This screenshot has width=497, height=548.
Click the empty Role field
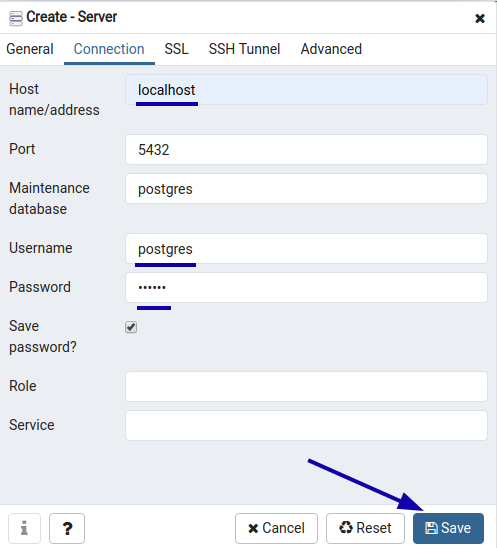pos(307,387)
